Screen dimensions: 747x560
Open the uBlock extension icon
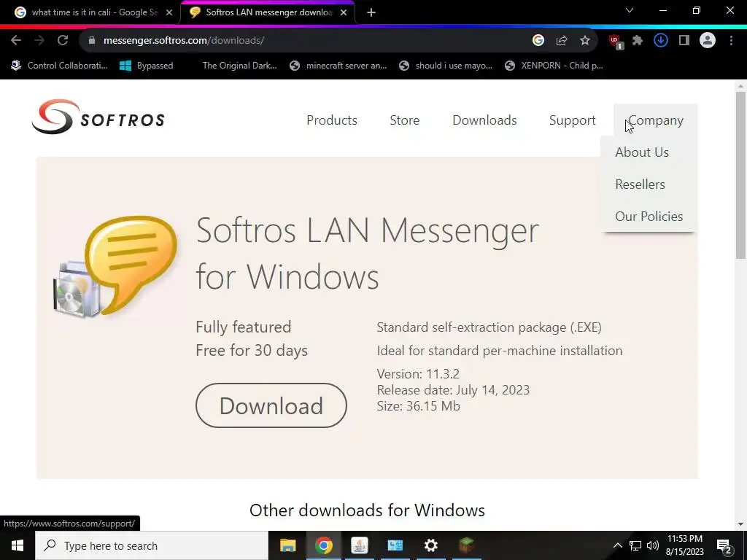pyautogui.click(x=616, y=41)
